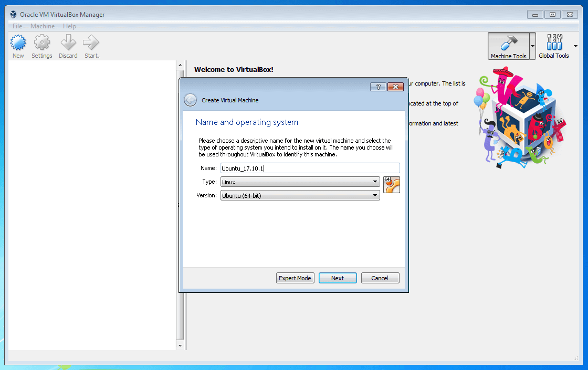Screen dimensions: 588x370
Task: Click the back arrow in wizard
Action: [190, 100]
